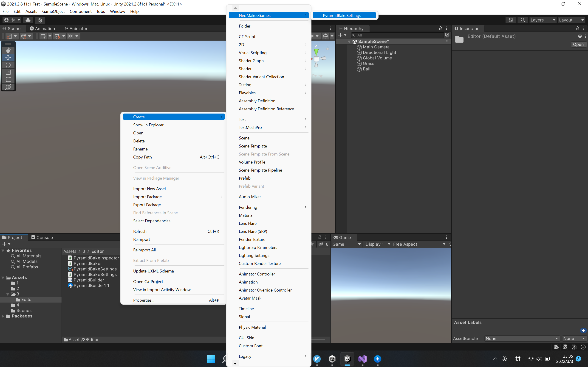Open the Layout dropdown
The image size is (588, 367).
tap(571, 20)
